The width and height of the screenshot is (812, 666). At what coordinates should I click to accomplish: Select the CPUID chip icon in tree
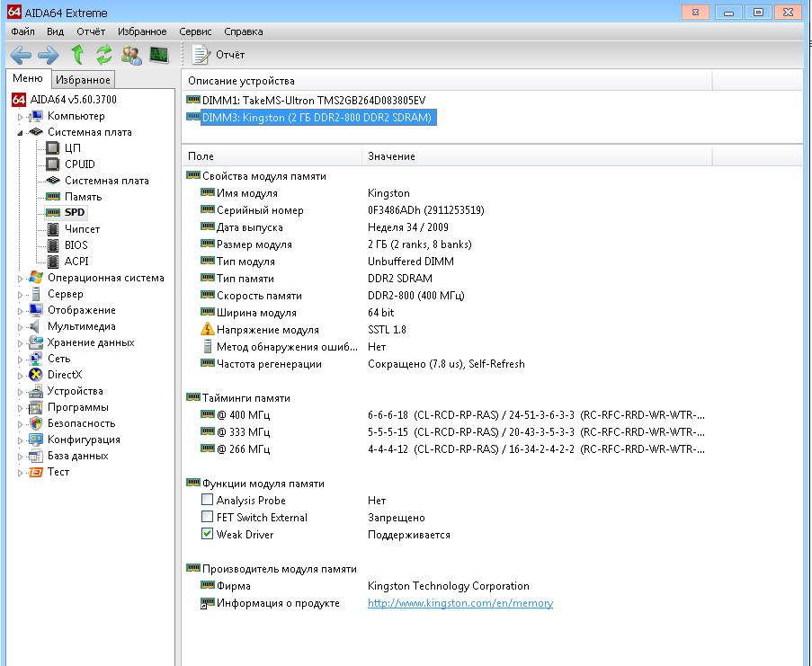[52, 164]
